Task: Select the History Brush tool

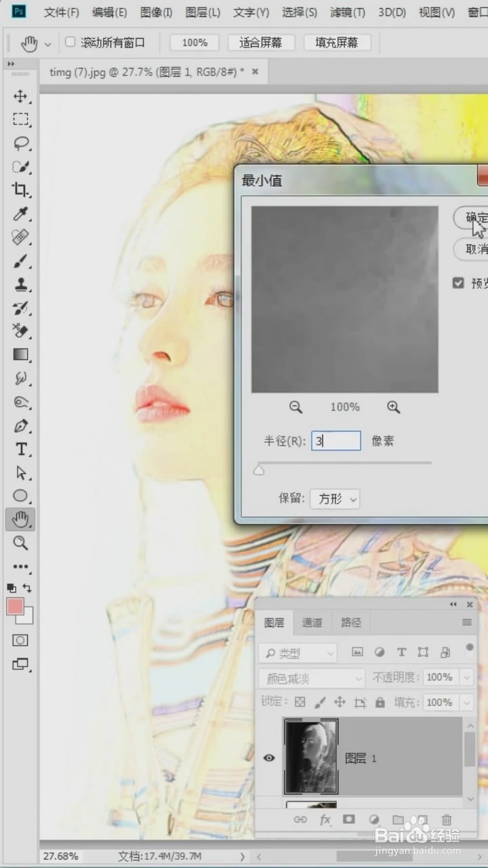Action: tap(20, 308)
